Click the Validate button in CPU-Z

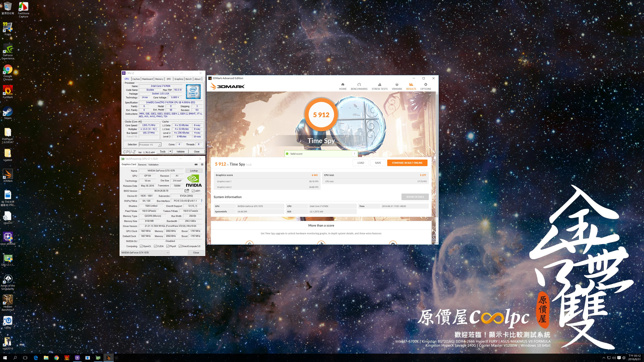coord(180,151)
